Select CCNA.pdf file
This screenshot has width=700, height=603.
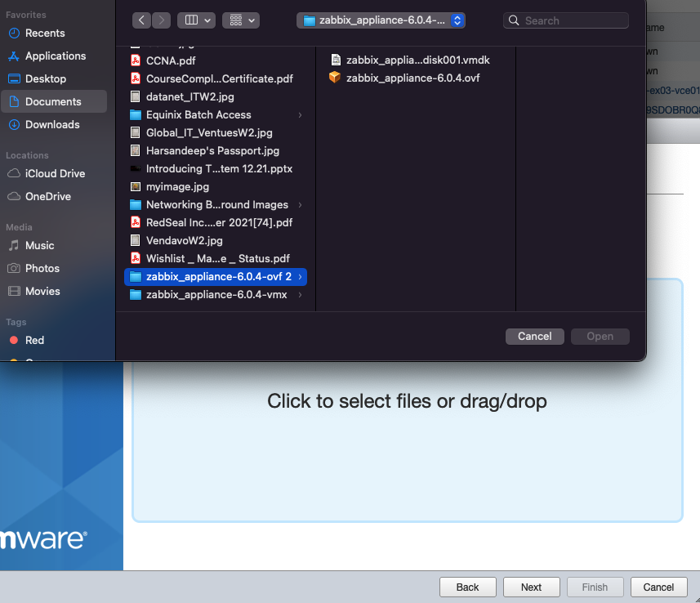click(x=216, y=60)
